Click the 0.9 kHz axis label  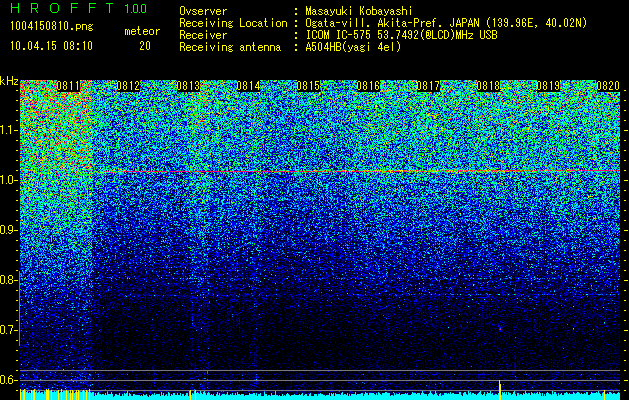click(x=9, y=230)
